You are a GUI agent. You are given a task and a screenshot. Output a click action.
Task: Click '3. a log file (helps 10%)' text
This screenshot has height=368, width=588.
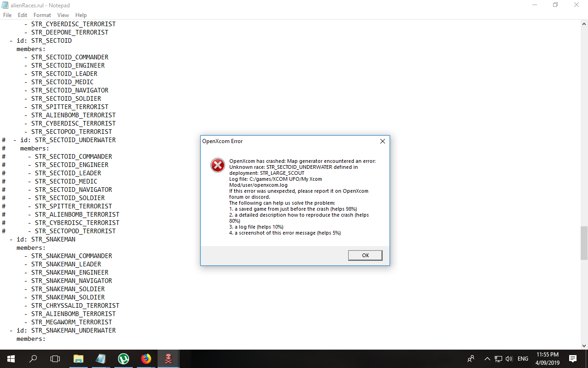click(256, 227)
